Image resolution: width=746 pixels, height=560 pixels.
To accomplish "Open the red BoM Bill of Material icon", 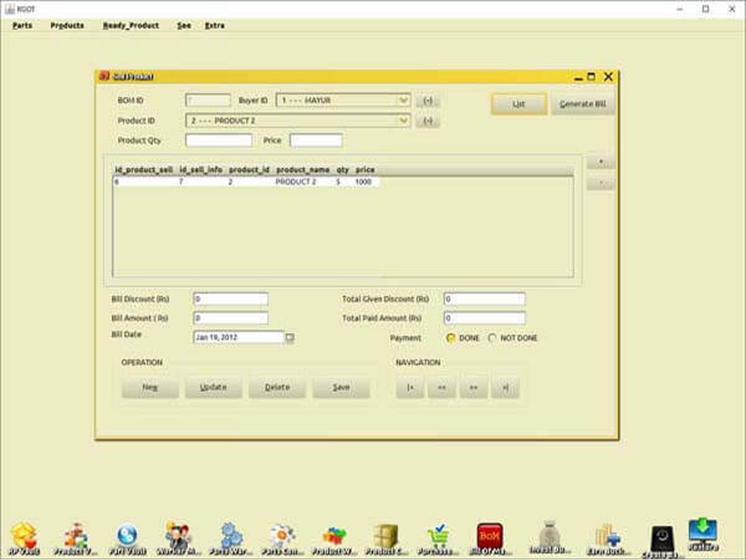I will click(490, 539).
